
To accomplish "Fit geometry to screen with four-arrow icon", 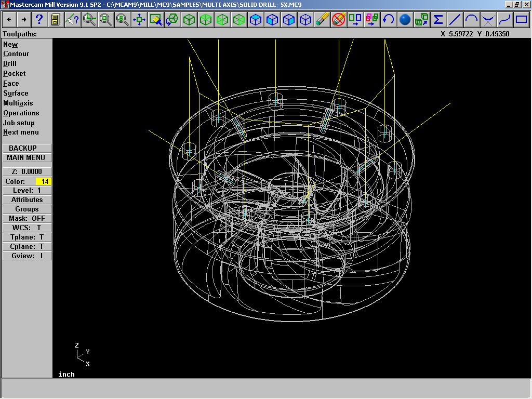I will click(139, 19).
